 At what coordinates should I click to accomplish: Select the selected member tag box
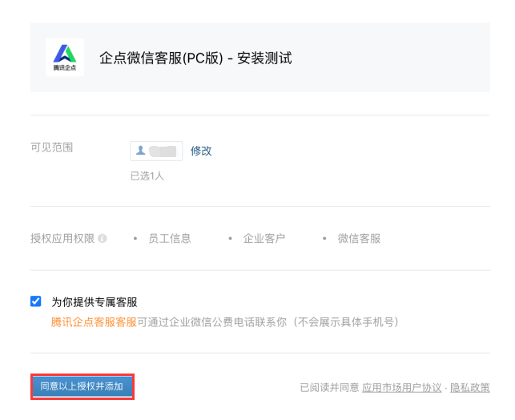click(x=156, y=151)
